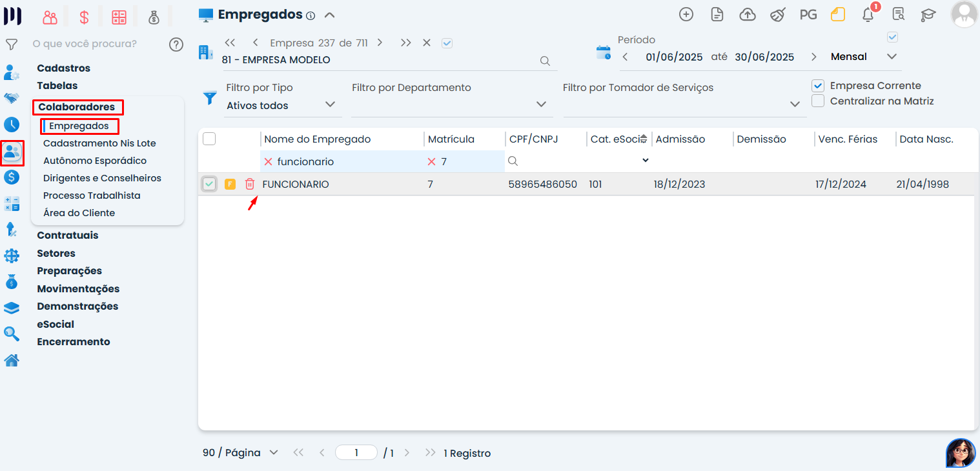Expand Contratuais menu
This screenshot has width=980, height=471.
coord(68,235)
